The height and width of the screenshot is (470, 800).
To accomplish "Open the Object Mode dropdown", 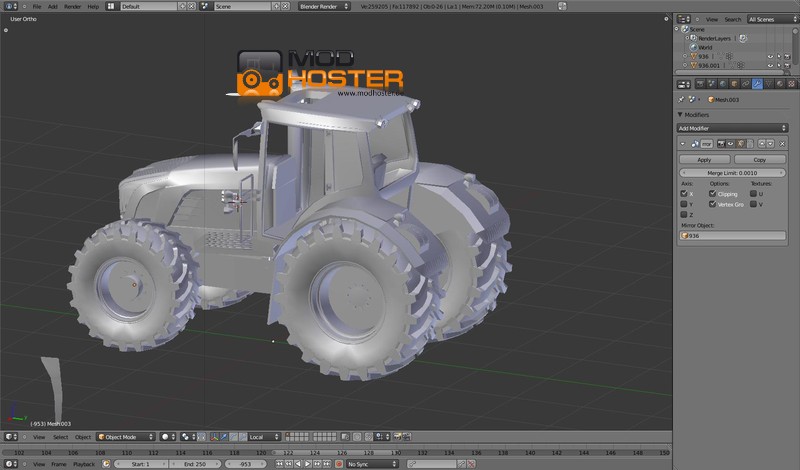I will pyautogui.click(x=126, y=437).
